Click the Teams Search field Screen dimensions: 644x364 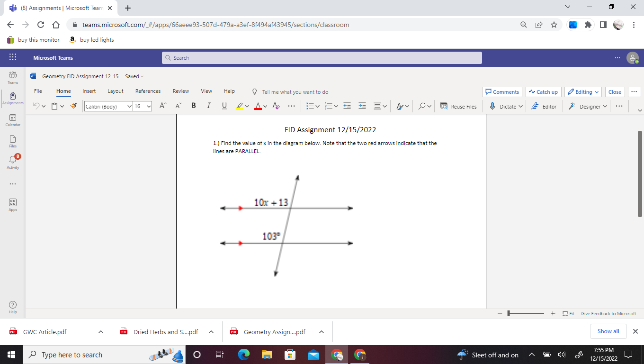(322, 58)
